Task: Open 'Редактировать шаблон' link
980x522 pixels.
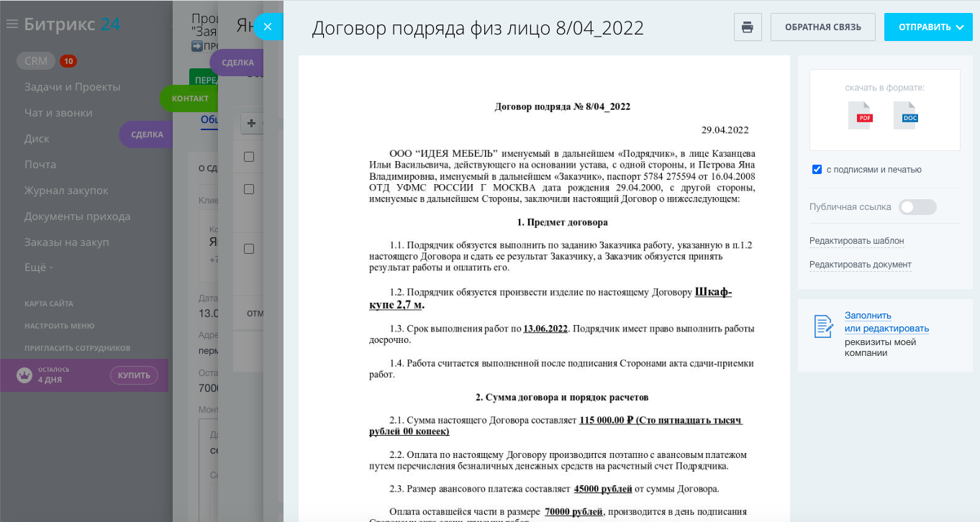Action: (x=856, y=241)
